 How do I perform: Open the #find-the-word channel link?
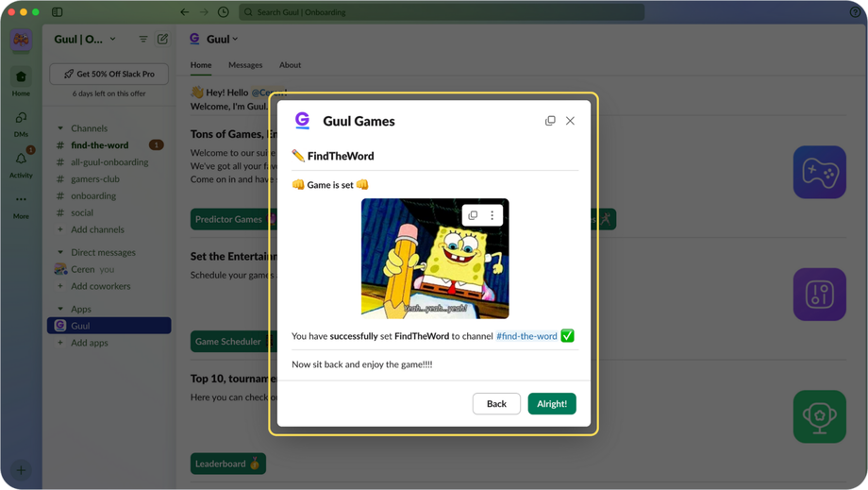(x=526, y=336)
